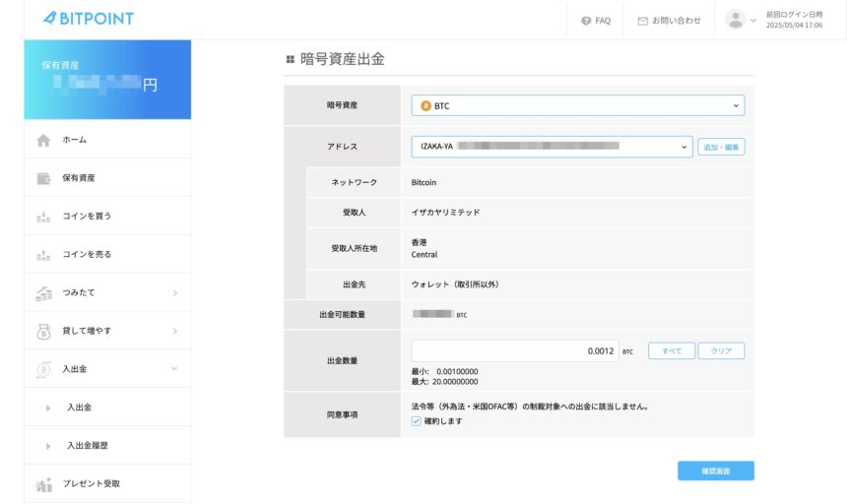Click the つみたて menu label

click(x=79, y=292)
